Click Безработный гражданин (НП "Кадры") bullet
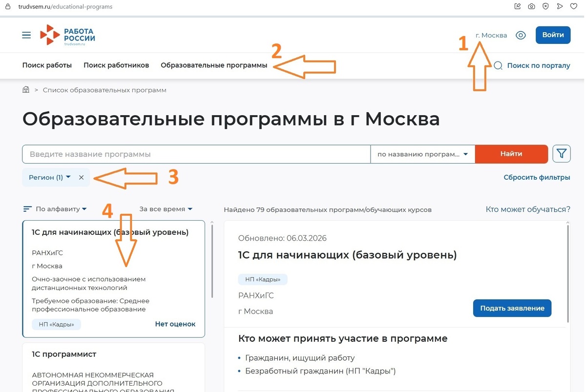This screenshot has width=586, height=392. 320,371
